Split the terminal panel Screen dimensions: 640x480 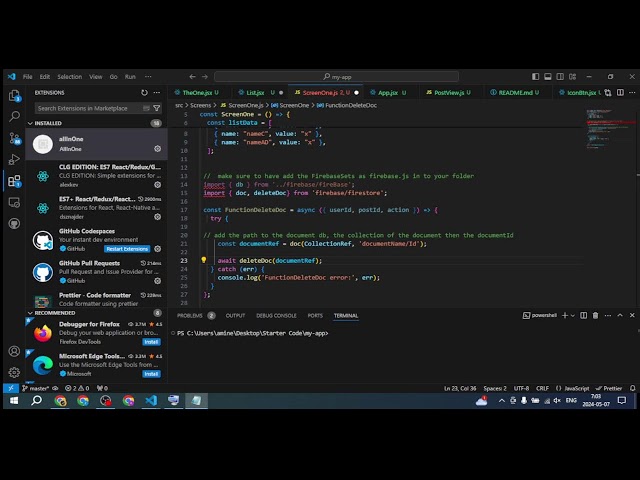[584, 315]
